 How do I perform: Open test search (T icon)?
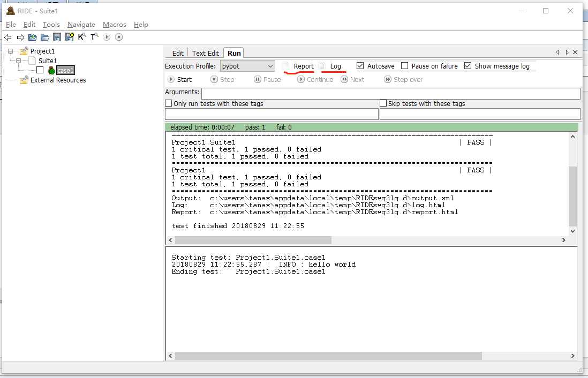(94, 36)
